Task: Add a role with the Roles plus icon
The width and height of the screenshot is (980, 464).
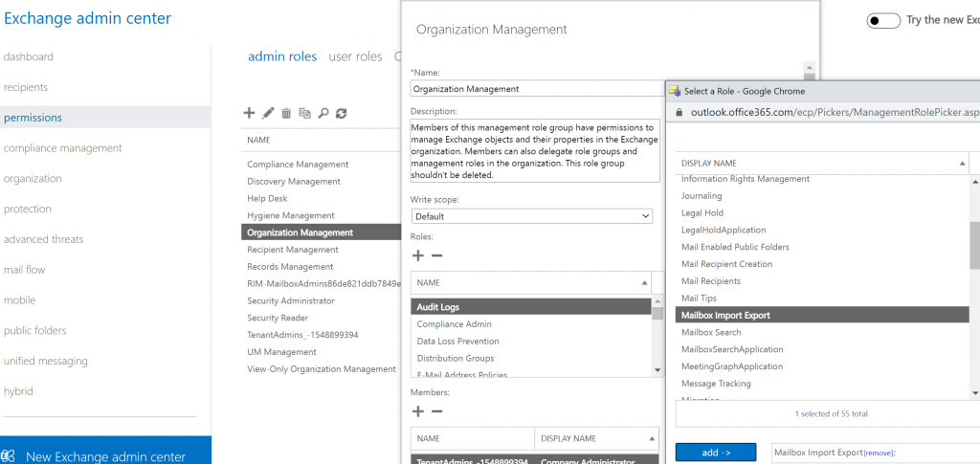Action: pos(418,255)
